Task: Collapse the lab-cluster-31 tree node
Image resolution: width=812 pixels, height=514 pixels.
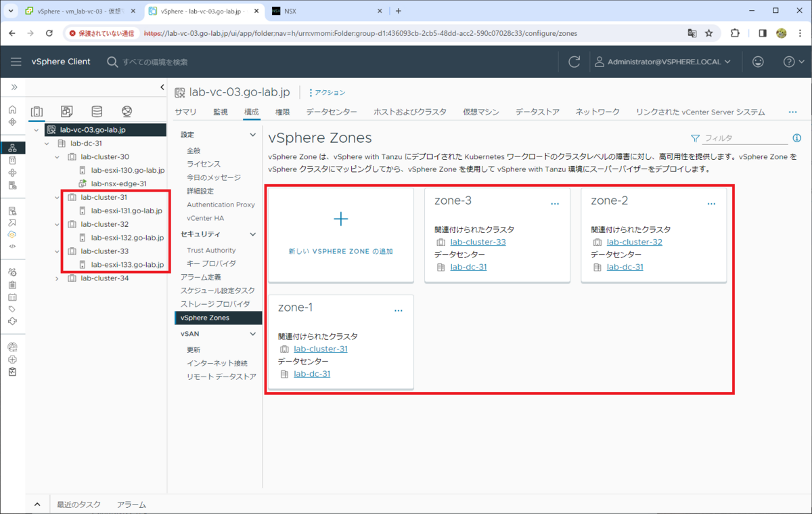Action: pyautogui.click(x=57, y=197)
